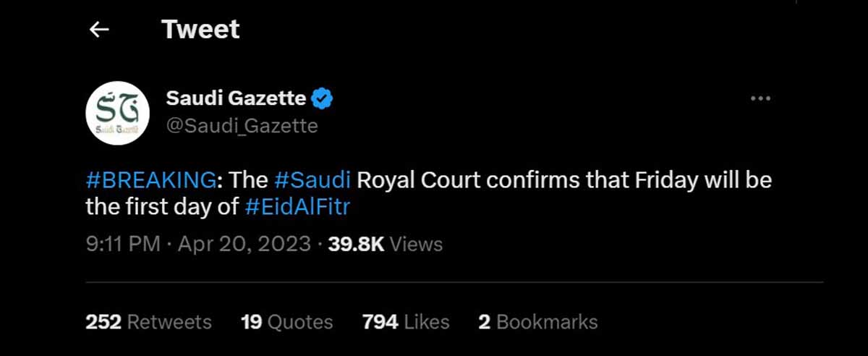The height and width of the screenshot is (356, 868).
Task: Click the Tweet header title
Action: point(200,30)
